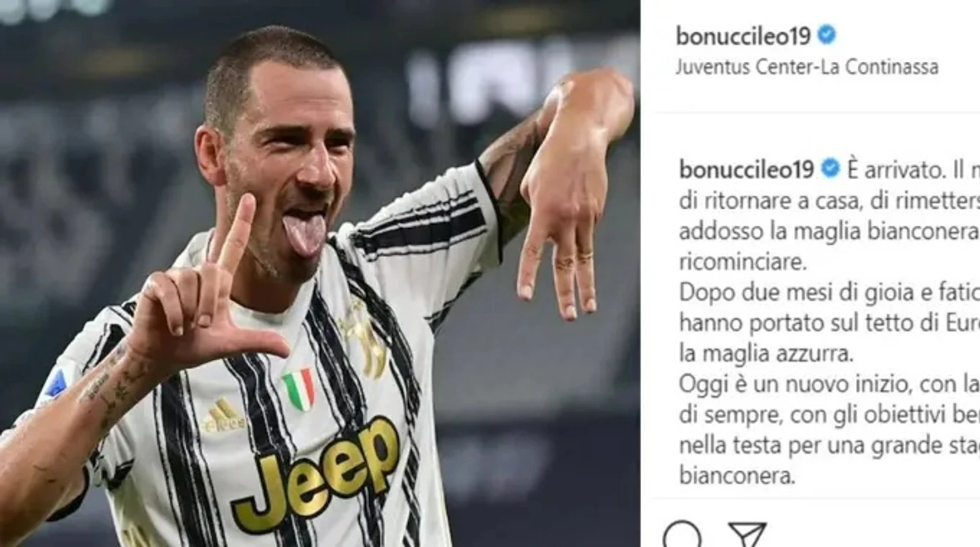980x547 pixels.
Task: Open the comment bubble icon
Action: (682, 535)
